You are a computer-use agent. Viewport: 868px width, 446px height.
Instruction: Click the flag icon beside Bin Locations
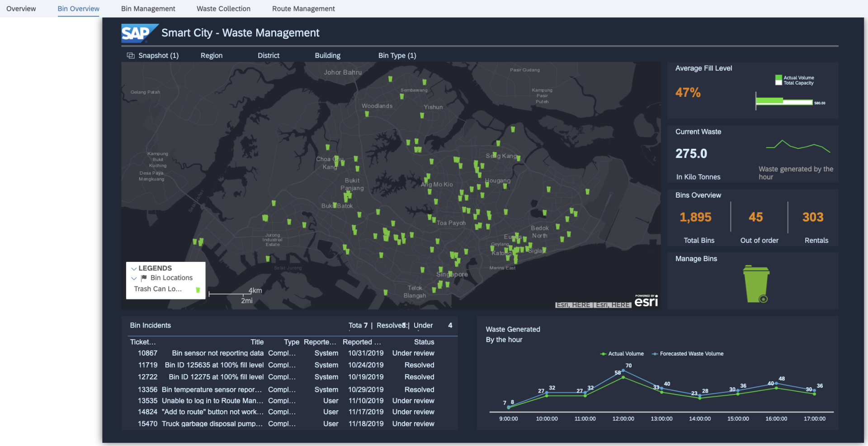[x=144, y=278]
